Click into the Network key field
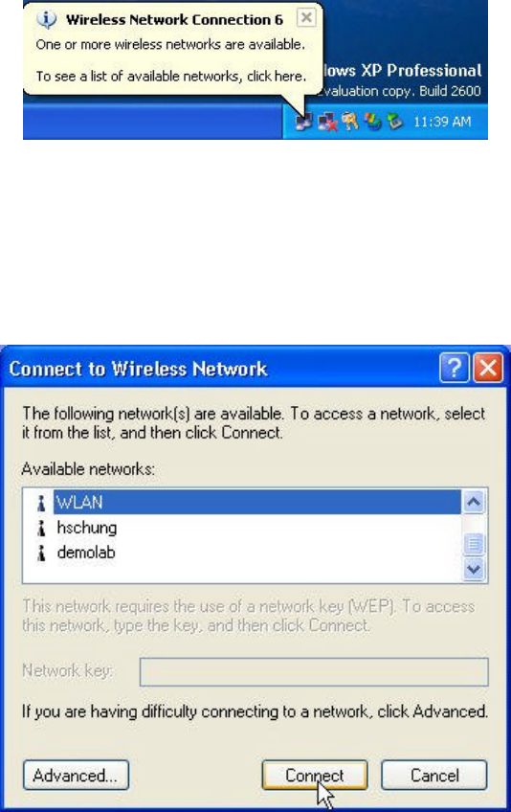Viewport: 511px width, 812px height. [314, 671]
